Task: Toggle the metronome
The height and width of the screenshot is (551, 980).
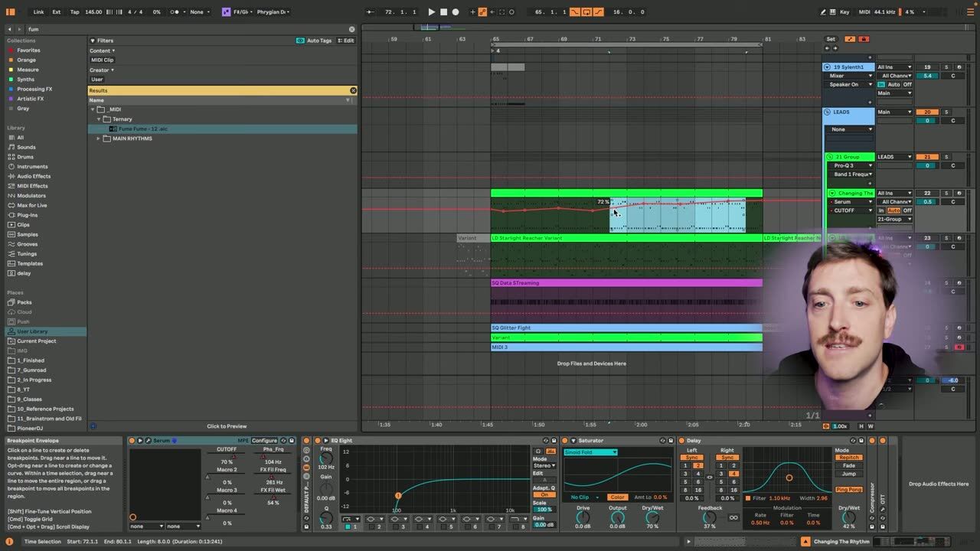Action: pos(176,11)
